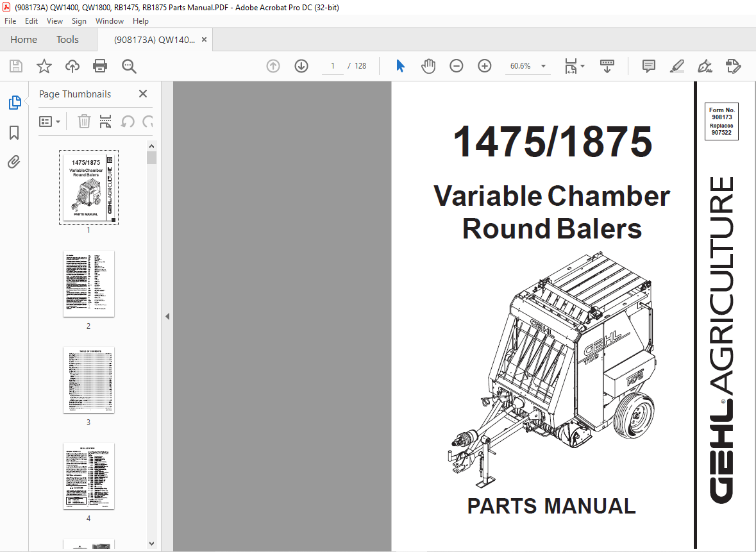Screen dimensions: 756x552
Task: Expand the fit page options arrow
Action: coord(582,66)
